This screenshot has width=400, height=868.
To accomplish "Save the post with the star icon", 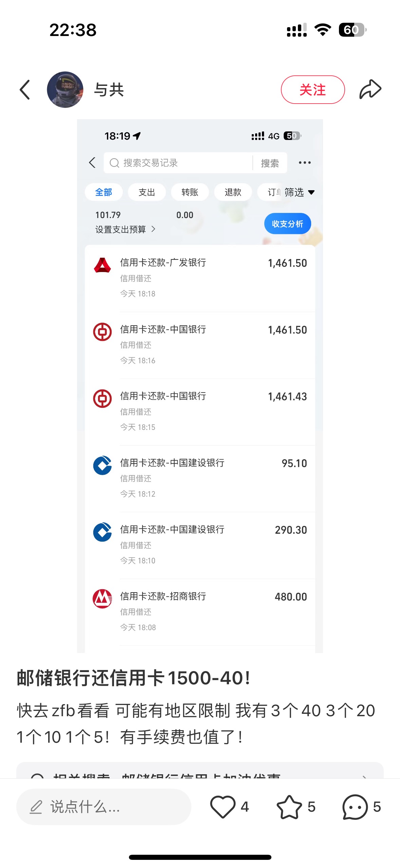I will click(289, 807).
